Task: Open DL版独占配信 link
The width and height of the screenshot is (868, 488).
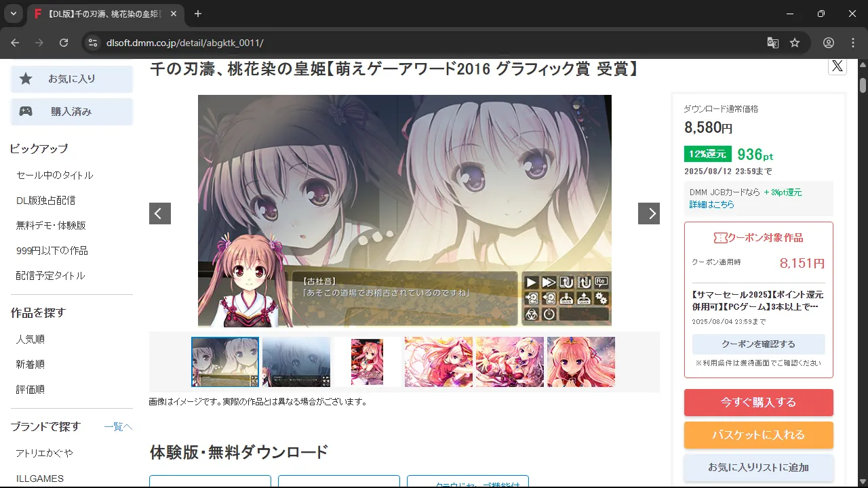Action: [x=45, y=200]
